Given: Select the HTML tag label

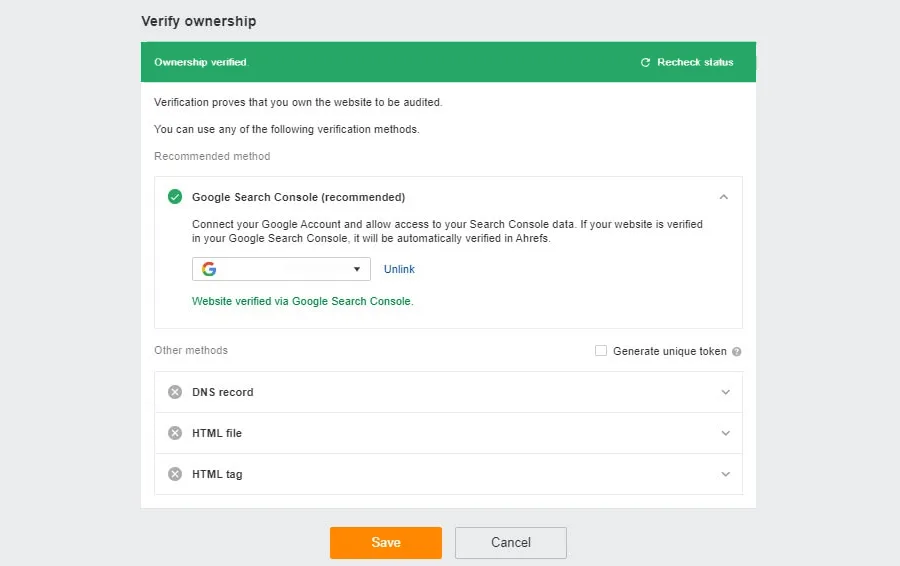Looking at the screenshot, I should [217, 474].
